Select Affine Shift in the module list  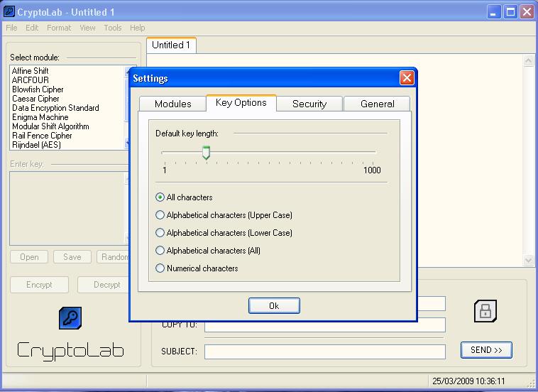[x=31, y=71]
